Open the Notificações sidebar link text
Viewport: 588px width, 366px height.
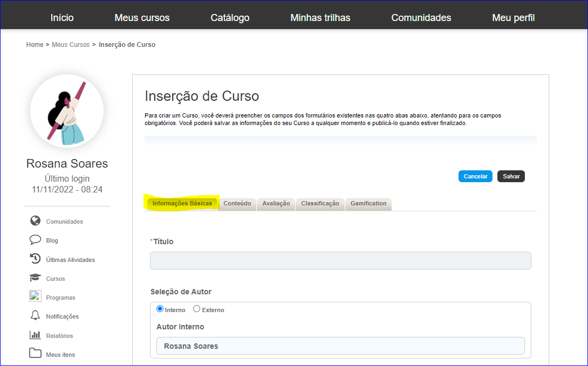62,316
